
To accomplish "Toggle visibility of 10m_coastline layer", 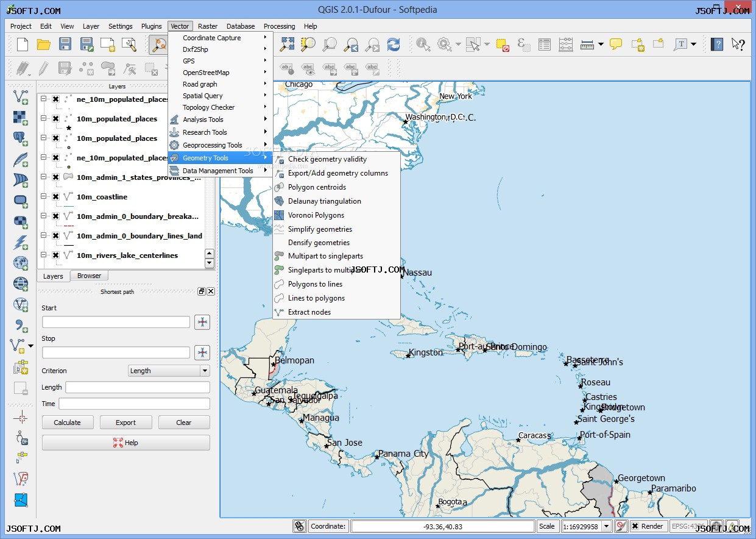I will [55, 197].
